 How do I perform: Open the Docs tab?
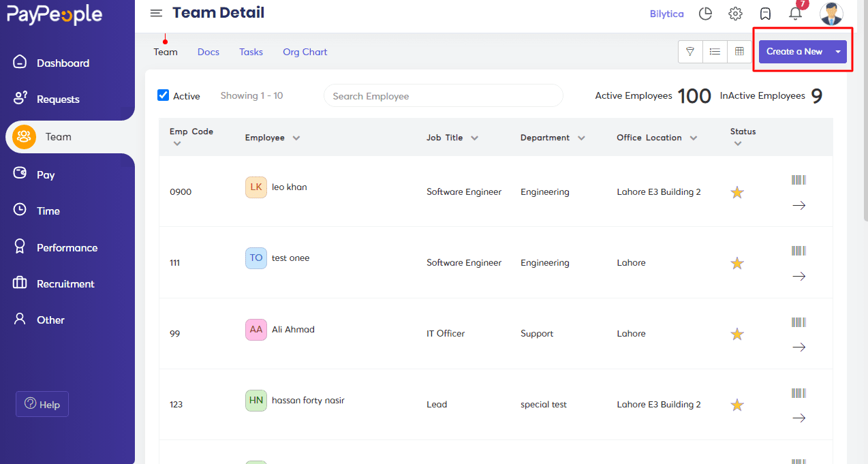(208, 52)
